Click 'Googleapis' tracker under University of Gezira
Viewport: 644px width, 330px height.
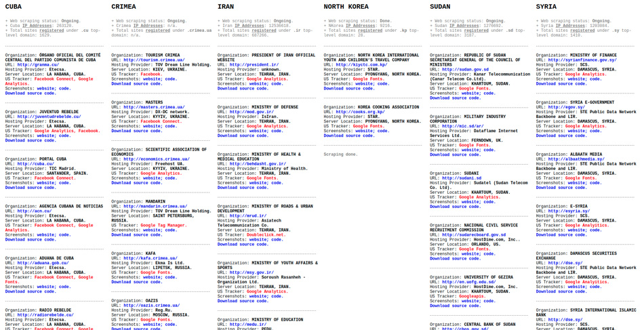coord(472,296)
